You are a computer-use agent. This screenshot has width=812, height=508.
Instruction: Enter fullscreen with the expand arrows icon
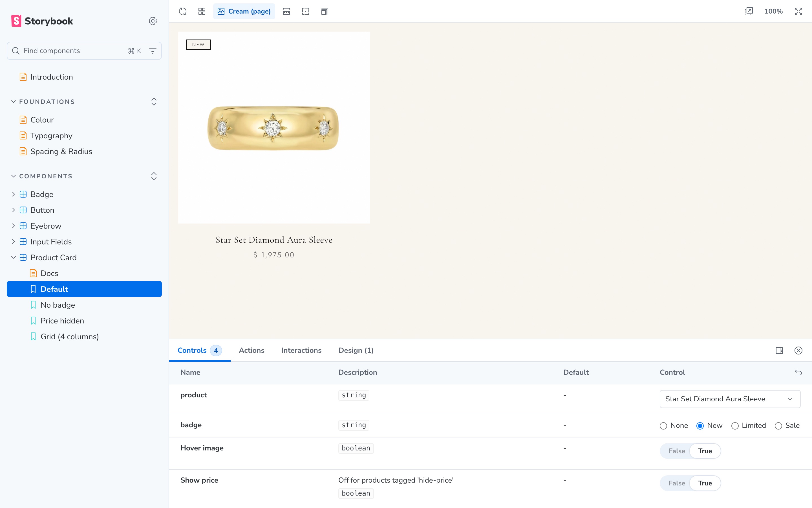(x=798, y=11)
